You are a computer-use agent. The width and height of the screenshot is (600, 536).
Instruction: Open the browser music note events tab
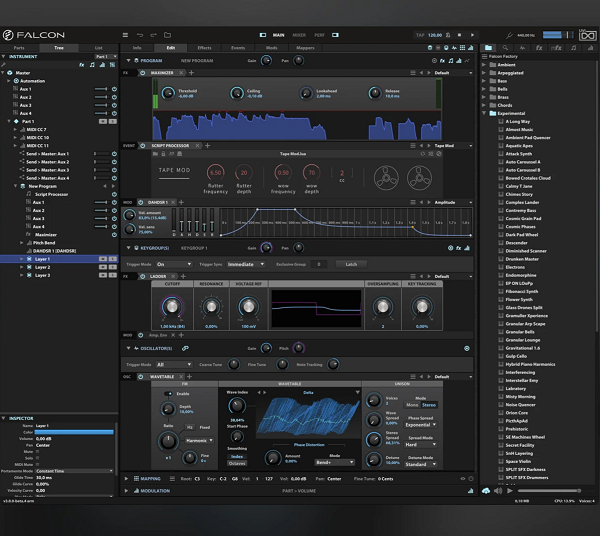click(573, 48)
